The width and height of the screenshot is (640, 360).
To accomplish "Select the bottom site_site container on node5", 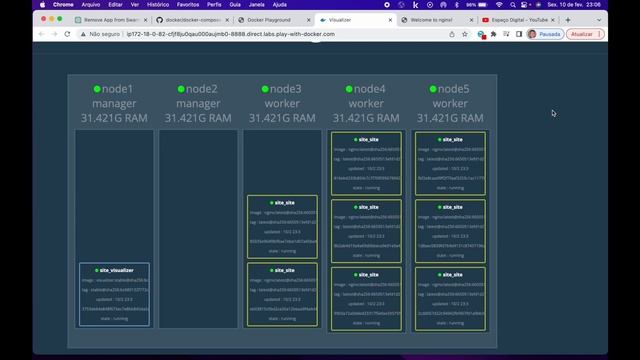I will point(450,299).
